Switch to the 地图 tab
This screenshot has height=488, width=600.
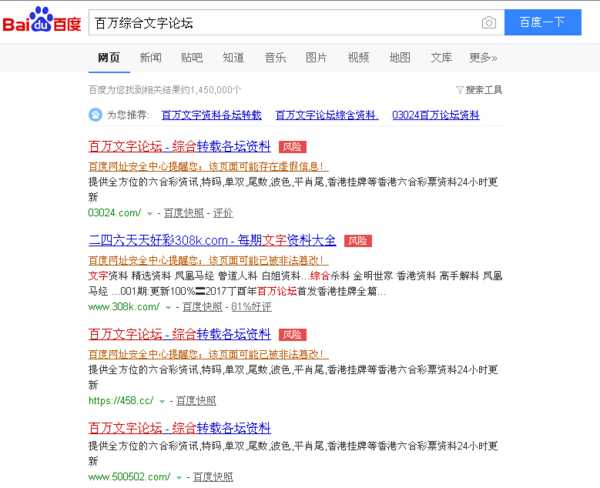click(400, 58)
